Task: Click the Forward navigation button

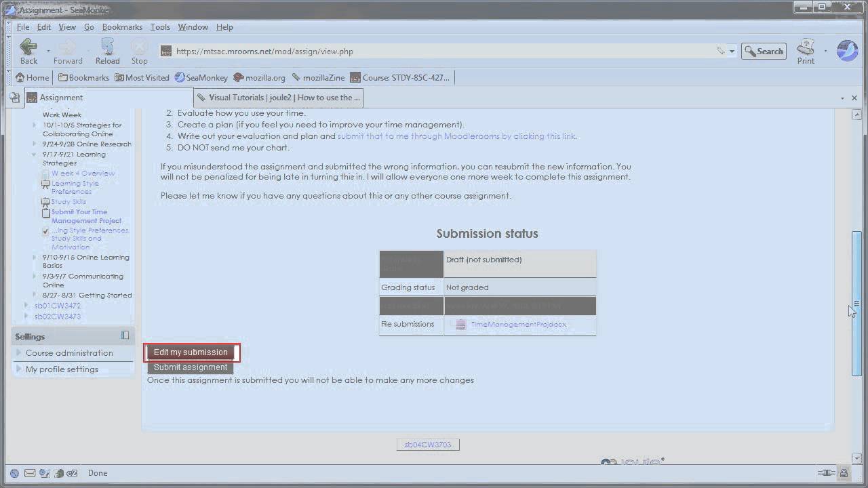Action: coord(68,52)
